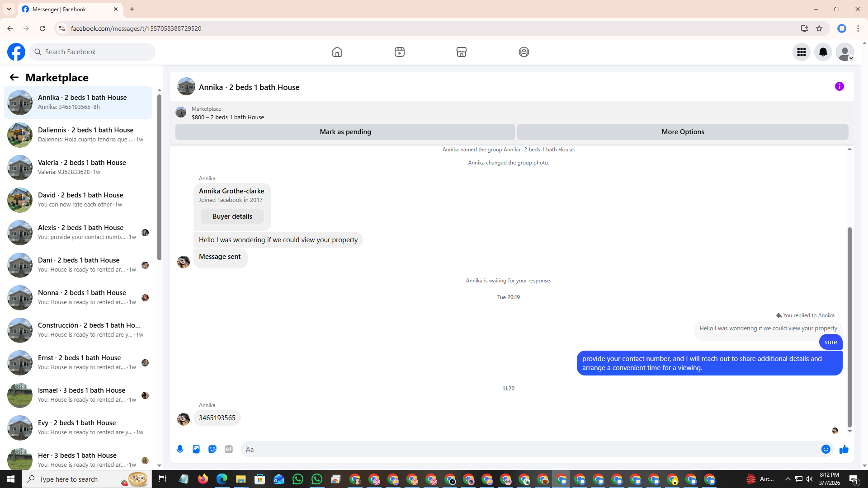868x488 pixels.
Task: Click the More Options button
Action: [683, 132]
